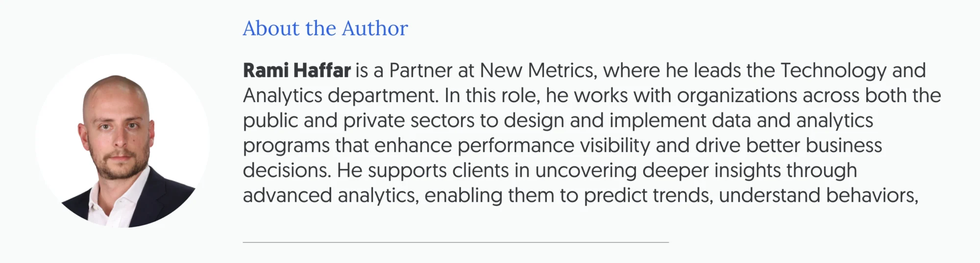Click the word "Technology" in first line
Screen dimensions: 980x263
pos(833,71)
